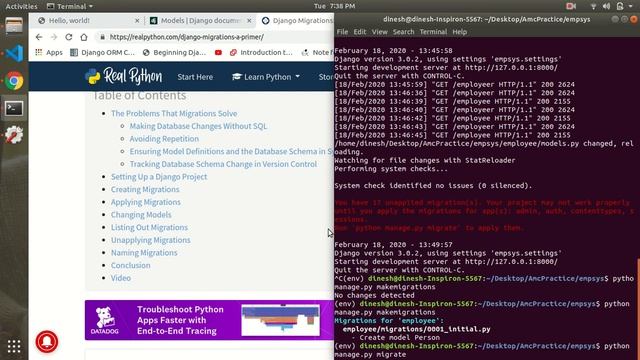640x360 pixels.
Task: Open clock calendar Tue 7:38 PM
Action: coord(334,6)
